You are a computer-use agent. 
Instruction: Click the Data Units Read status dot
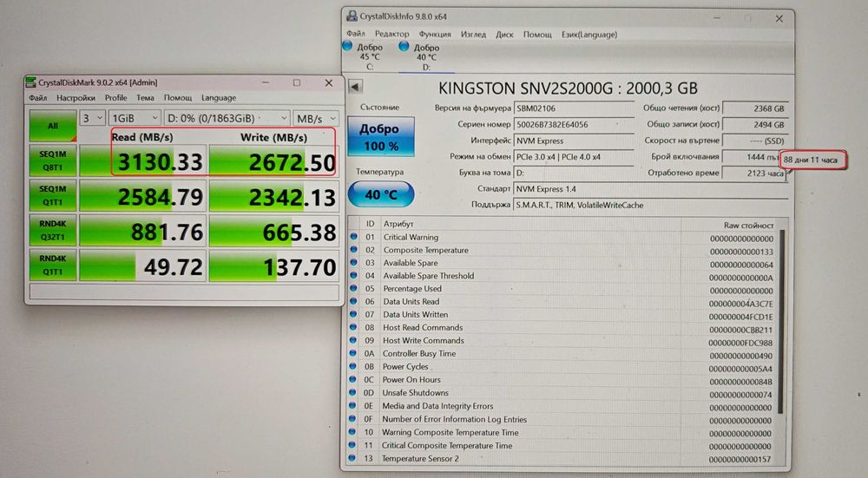pyautogui.click(x=353, y=302)
